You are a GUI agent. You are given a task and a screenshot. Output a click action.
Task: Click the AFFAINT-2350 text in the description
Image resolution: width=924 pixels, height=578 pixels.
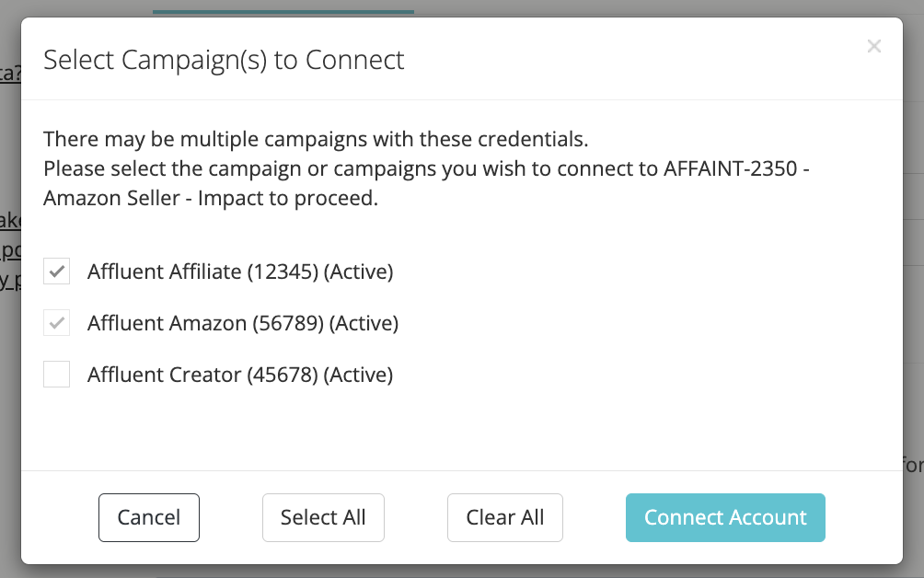pos(731,168)
